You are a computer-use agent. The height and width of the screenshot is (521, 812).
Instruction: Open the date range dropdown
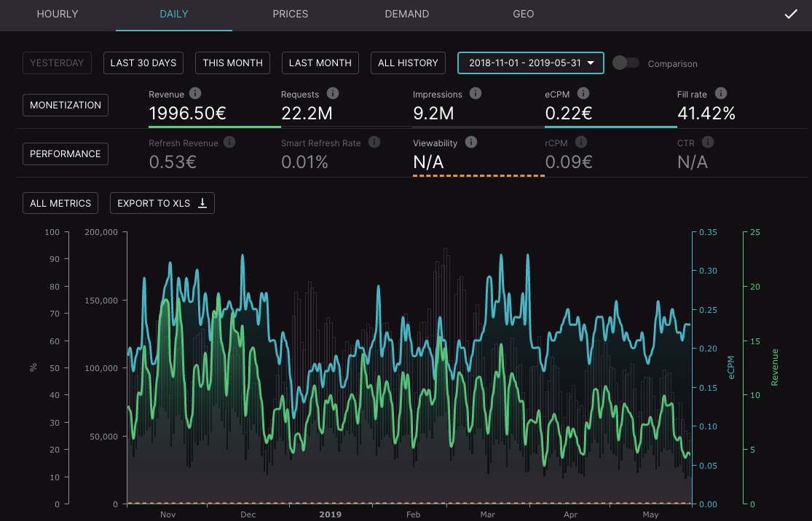pyautogui.click(x=531, y=63)
